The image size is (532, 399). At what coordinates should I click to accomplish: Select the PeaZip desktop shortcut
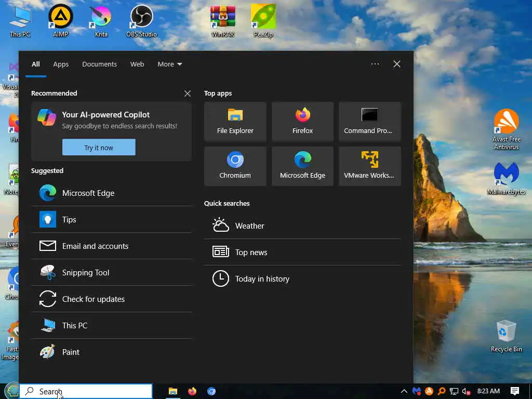tap(263, 20)
